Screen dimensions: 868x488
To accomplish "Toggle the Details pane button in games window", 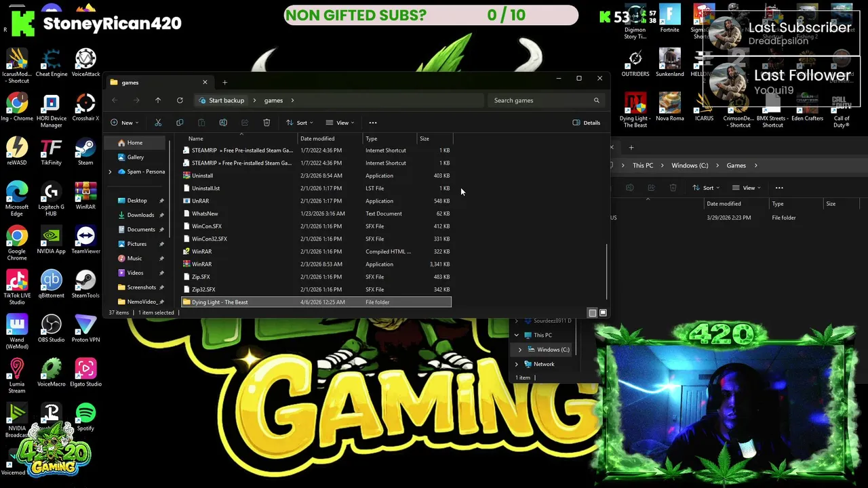I will tap(587, 123).
